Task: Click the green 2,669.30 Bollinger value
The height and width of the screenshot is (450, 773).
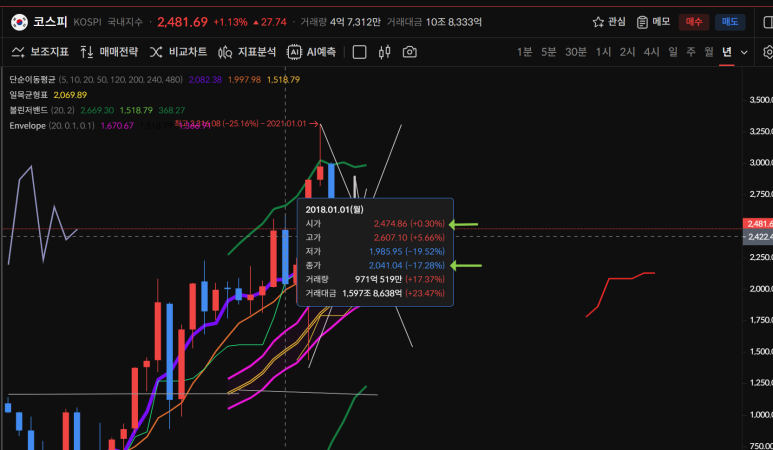Action: click(x=97, y=110)
